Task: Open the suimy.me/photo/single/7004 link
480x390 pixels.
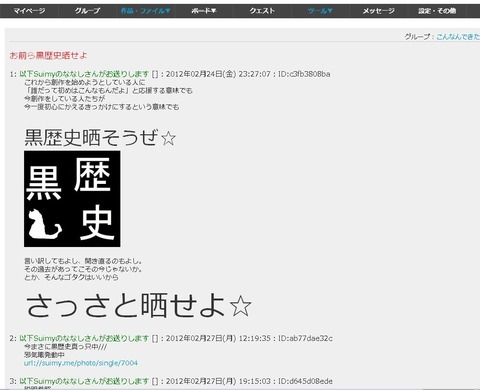Action: coord(81,363)
